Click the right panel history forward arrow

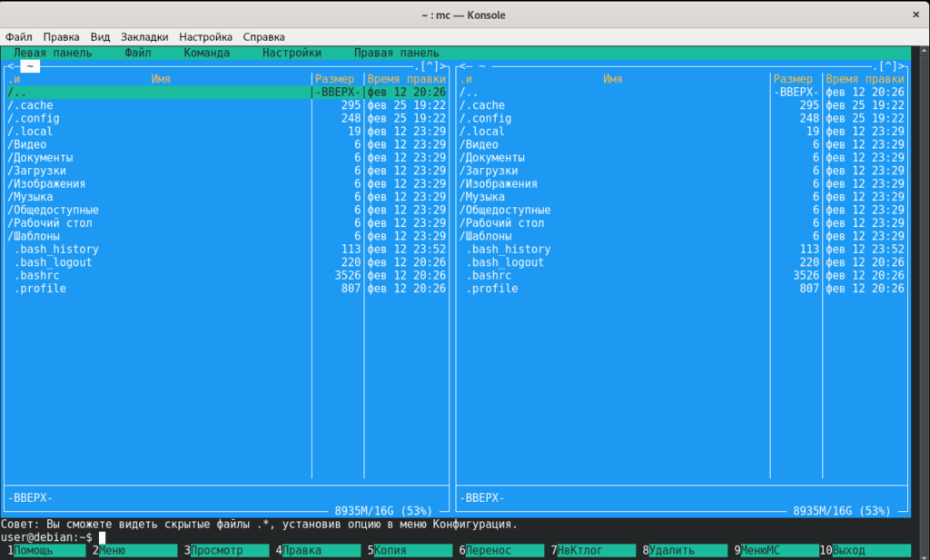coord(902,66)
